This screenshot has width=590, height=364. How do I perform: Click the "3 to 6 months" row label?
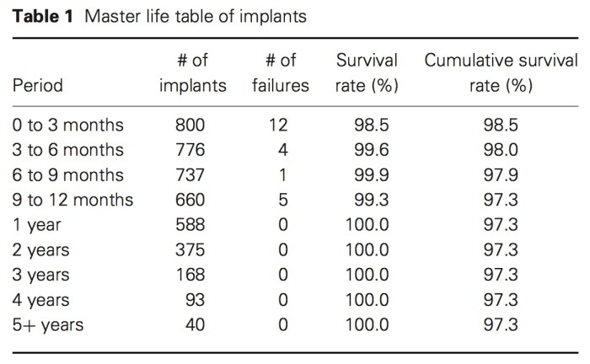[68, 151]
